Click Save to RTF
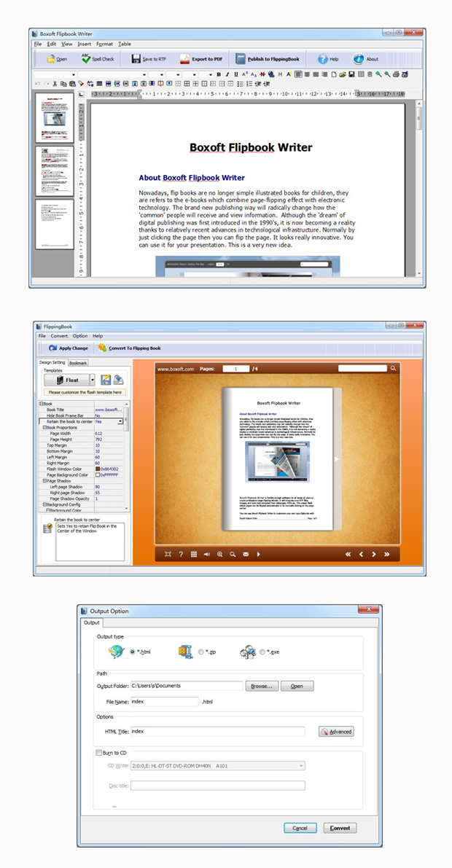The image size is (452, 868). (x=149, y=59)
